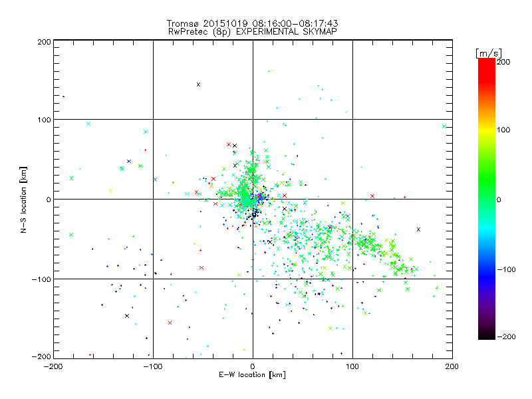Click the plot title 'Tromsø 20151019 08:16:00-08:17:43'
This screenshot has width=532, height=399.
coord(252,23)
